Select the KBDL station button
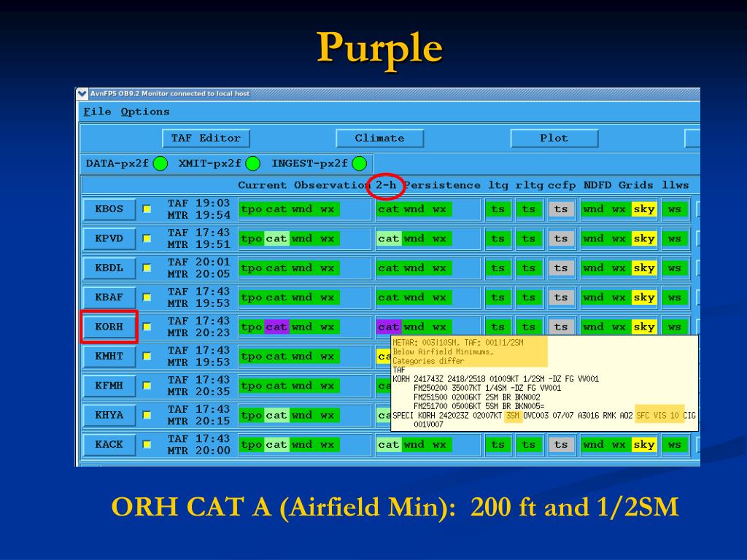Viewport: 747px width, 560px height. point(109,268)
